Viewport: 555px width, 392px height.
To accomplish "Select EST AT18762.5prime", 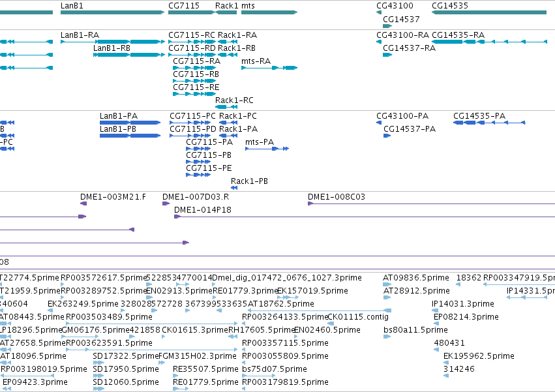I will pos(320,310).
